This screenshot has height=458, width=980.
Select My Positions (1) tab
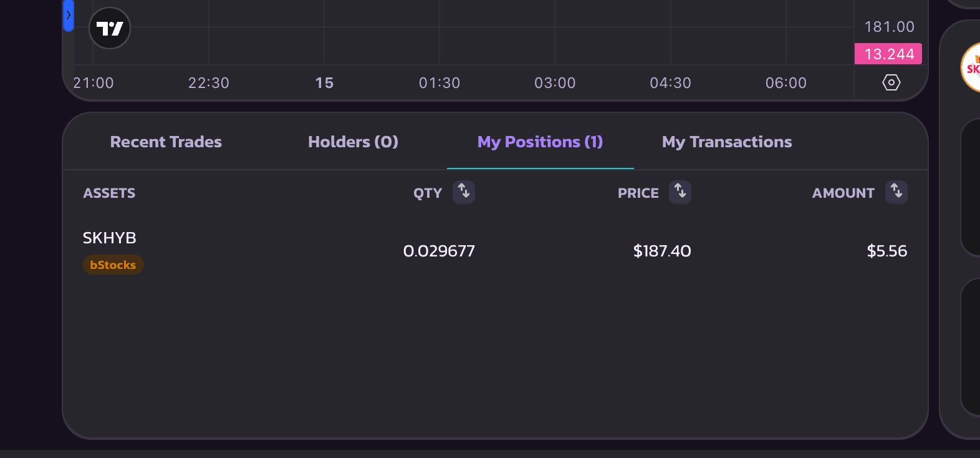coord(540,142)
